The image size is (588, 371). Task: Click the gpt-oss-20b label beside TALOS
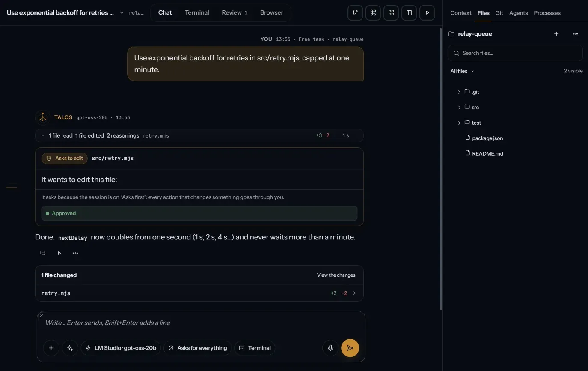point(92,117)
